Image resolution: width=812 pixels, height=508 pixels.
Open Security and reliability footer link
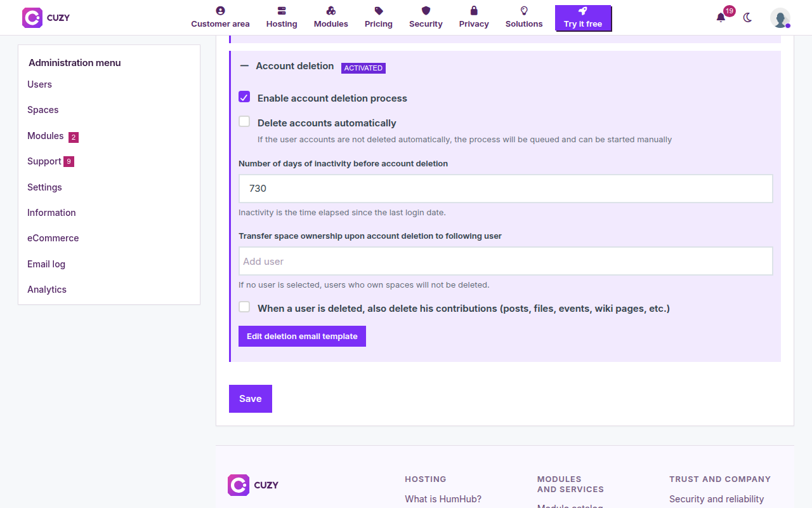[716, 499]
